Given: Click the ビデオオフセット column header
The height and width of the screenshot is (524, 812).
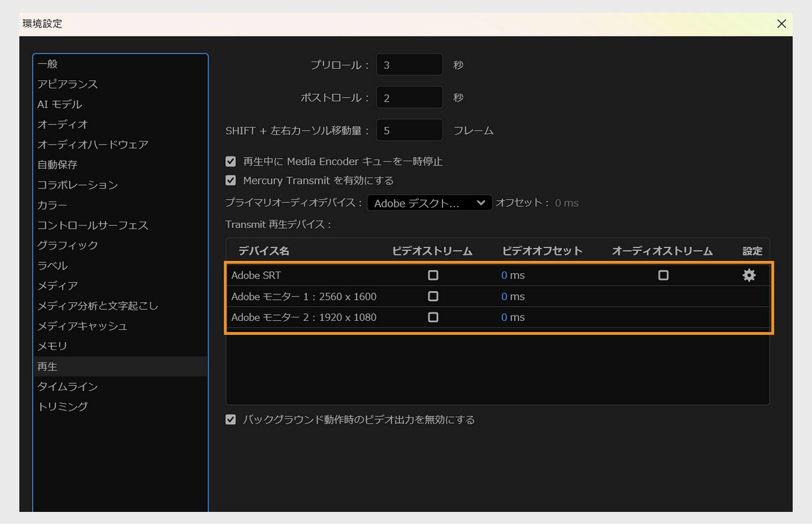Looking at the screenshot, I should pos(542,251).
